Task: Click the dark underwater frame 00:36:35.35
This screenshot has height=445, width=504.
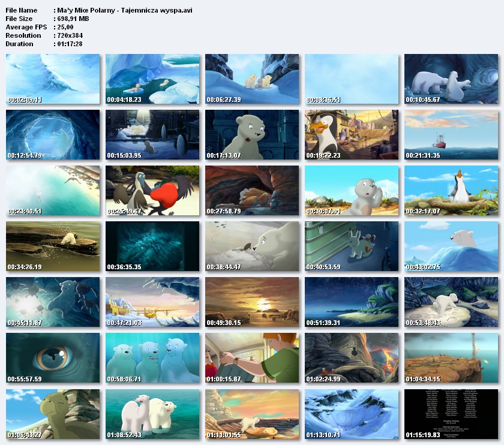Action: tap(152, 246)
